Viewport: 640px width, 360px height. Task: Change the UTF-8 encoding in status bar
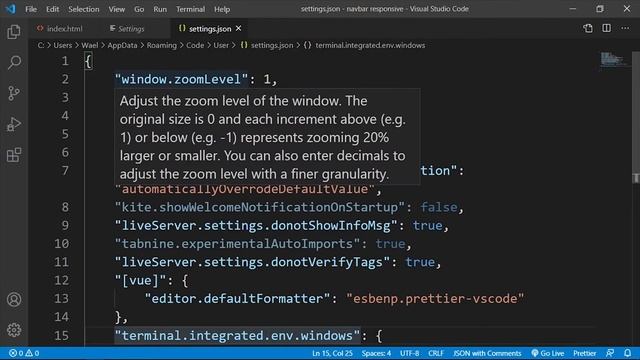tap(409, 353)
